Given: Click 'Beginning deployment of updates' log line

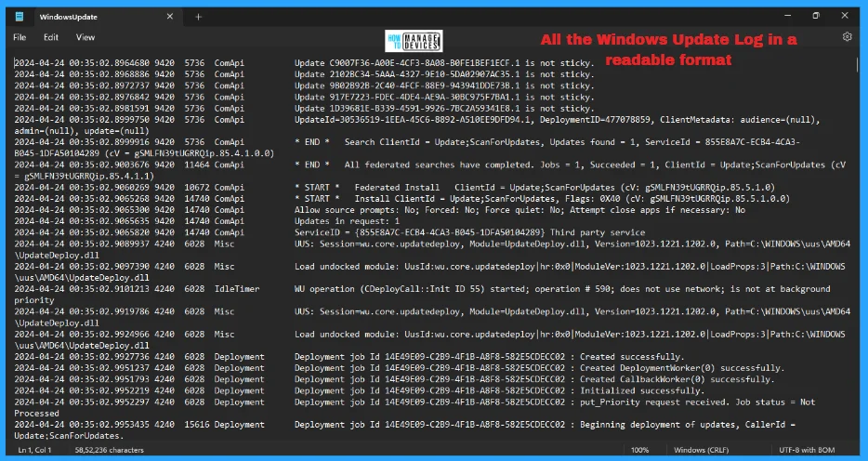Looking at the screenshot, I should [404, 430].
